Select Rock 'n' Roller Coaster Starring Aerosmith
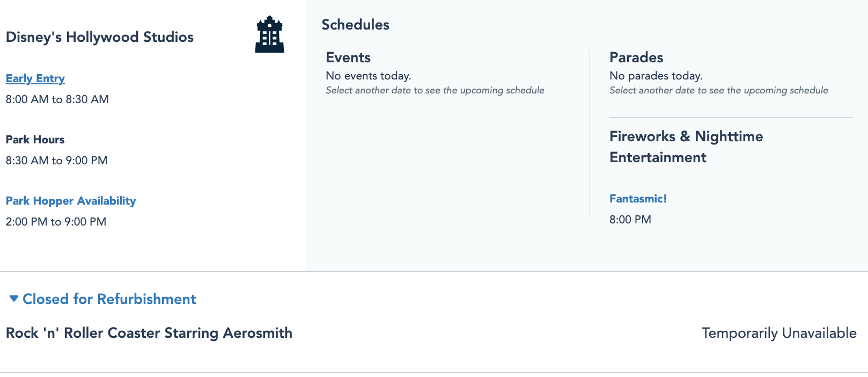This screenshot has height=377, width=868. tap(149, 333)
